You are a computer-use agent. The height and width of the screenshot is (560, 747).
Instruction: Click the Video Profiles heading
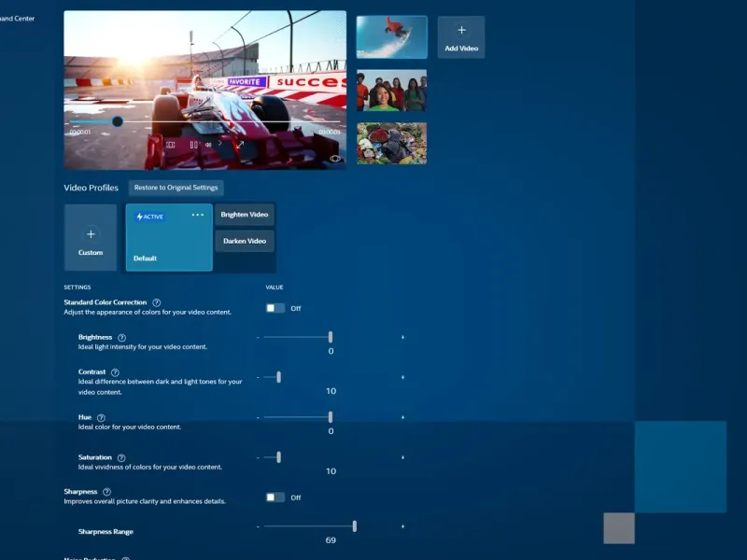click(x=91, y=188)
